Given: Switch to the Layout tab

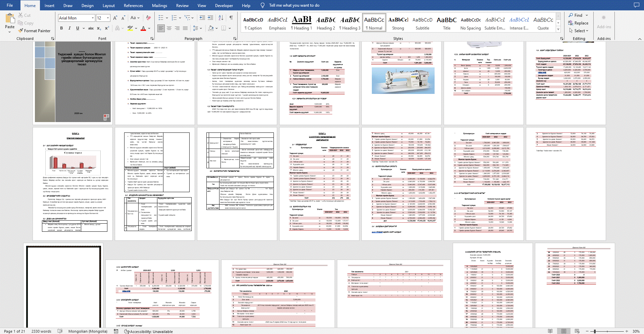Looking at the screenshot, I should [x=109, y=5].
